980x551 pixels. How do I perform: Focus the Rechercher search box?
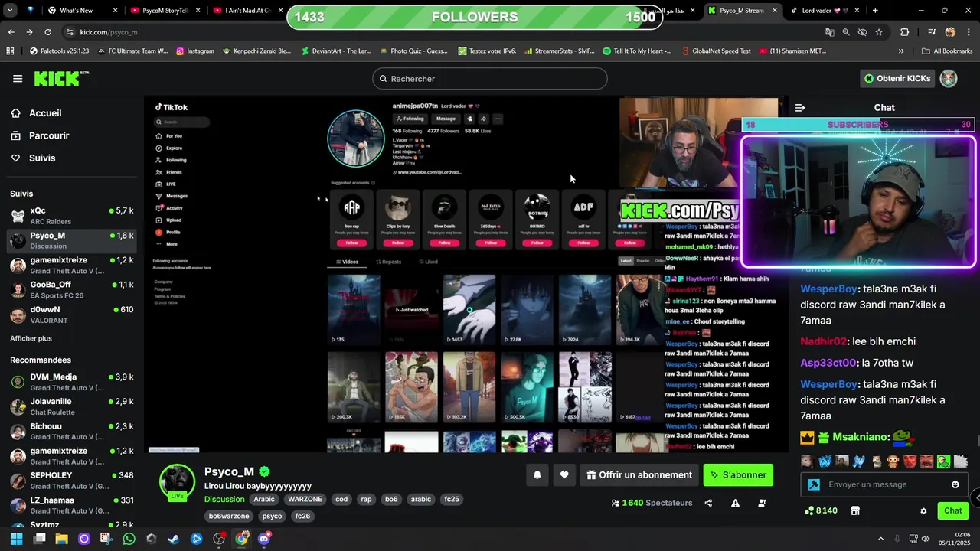[x=490, y=79]
